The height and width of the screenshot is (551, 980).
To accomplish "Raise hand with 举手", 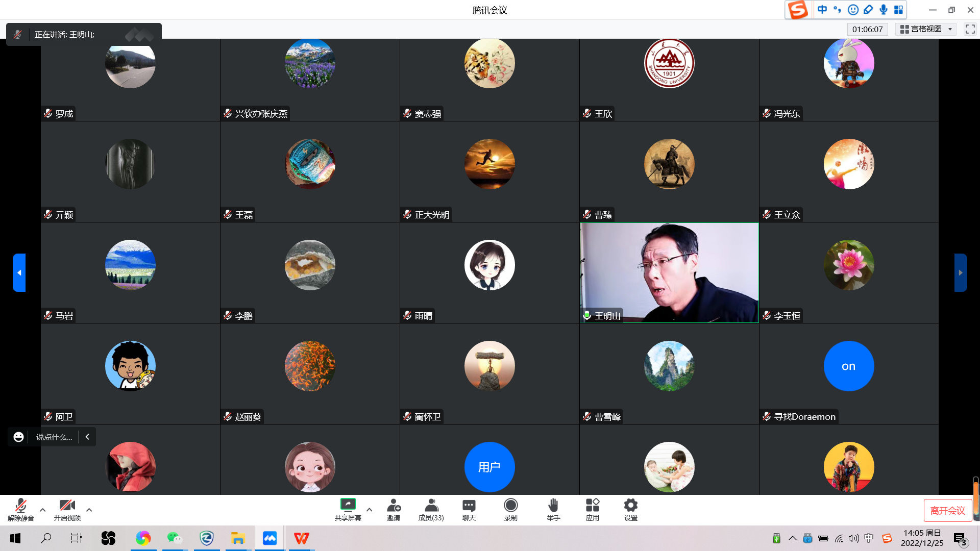I will pyautogui.click(x=553, y=510).
